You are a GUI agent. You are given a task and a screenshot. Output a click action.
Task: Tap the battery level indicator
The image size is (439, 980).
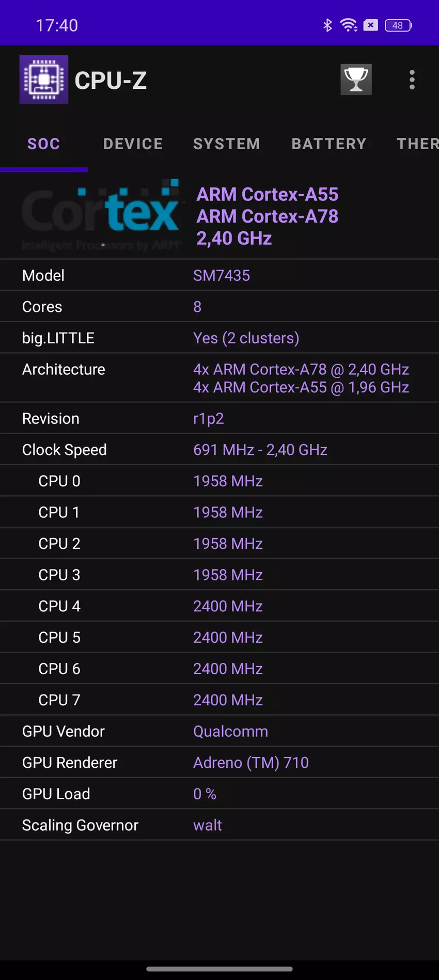click(x=398, y=25)
